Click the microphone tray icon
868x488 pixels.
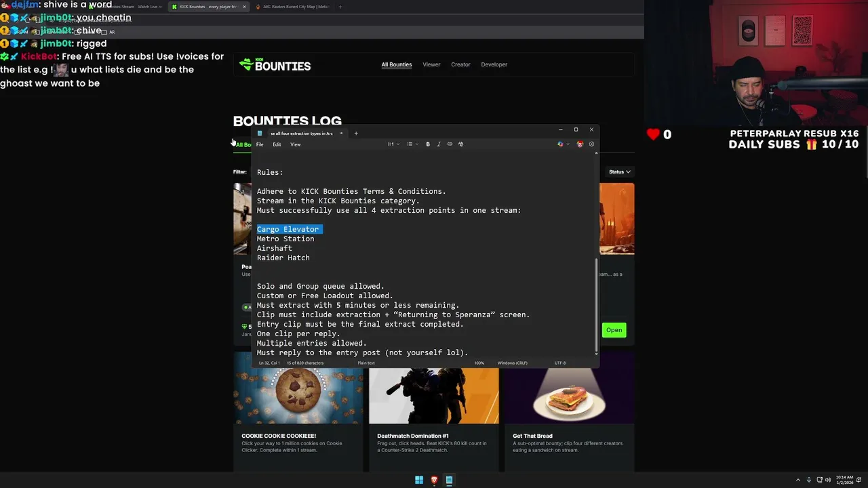click(808, 480)
